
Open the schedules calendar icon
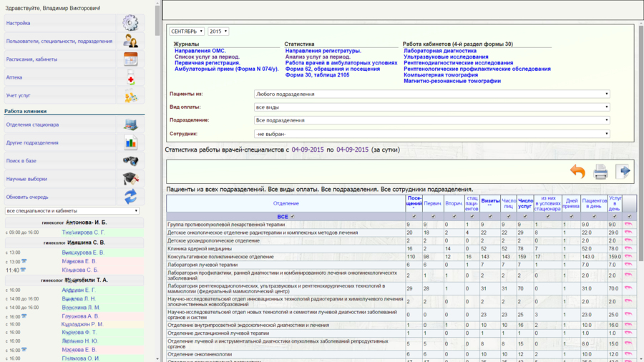tap(130, 59)
